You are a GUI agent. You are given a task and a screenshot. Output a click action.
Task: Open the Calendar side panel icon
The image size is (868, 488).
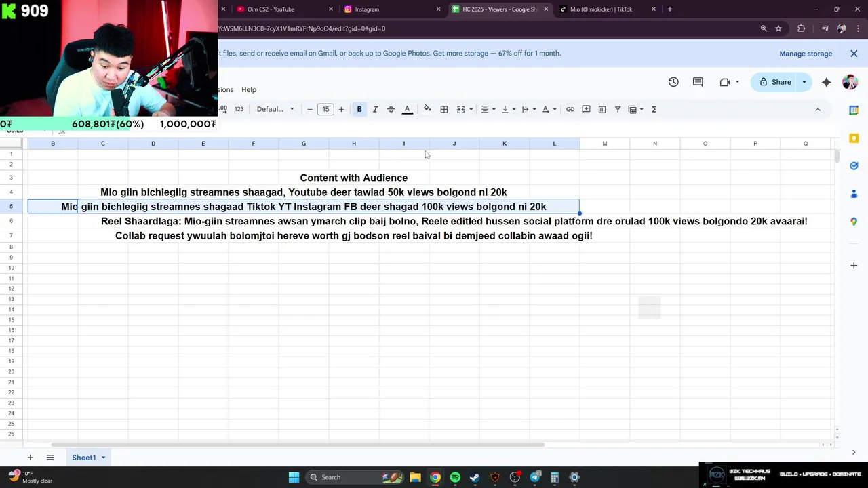pos(854,110)
